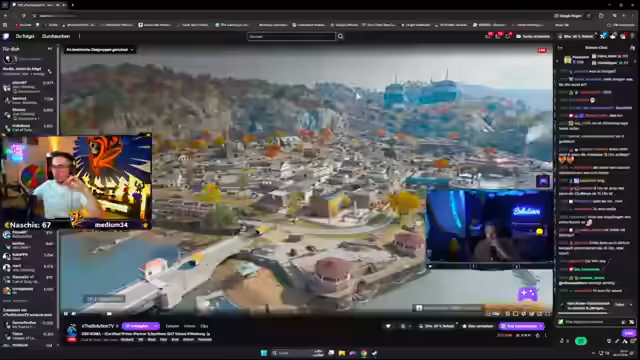The image size is (640, 360).
Task: Expand the dropdown arrow on the video overlay banner
Action: coord(132,50)
